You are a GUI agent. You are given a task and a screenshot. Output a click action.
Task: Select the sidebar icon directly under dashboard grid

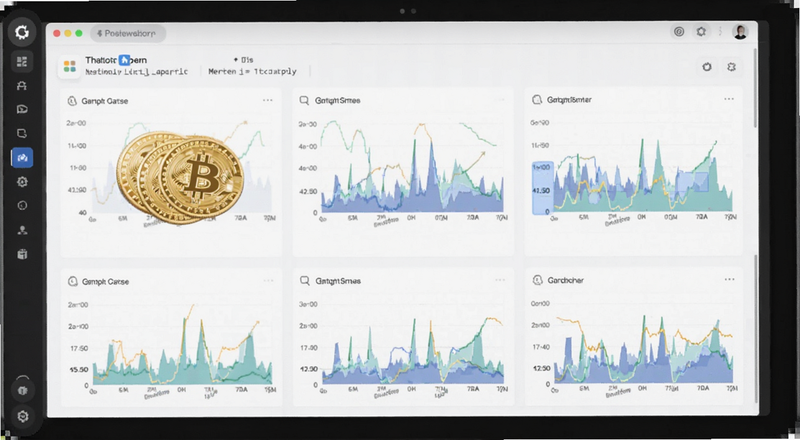(22, 86)
